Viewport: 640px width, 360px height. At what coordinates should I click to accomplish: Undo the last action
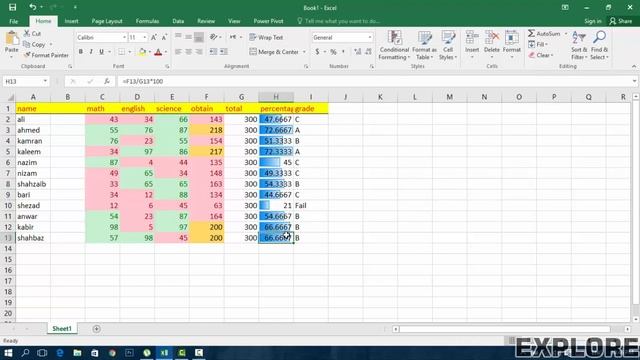(x=33, y=7)
